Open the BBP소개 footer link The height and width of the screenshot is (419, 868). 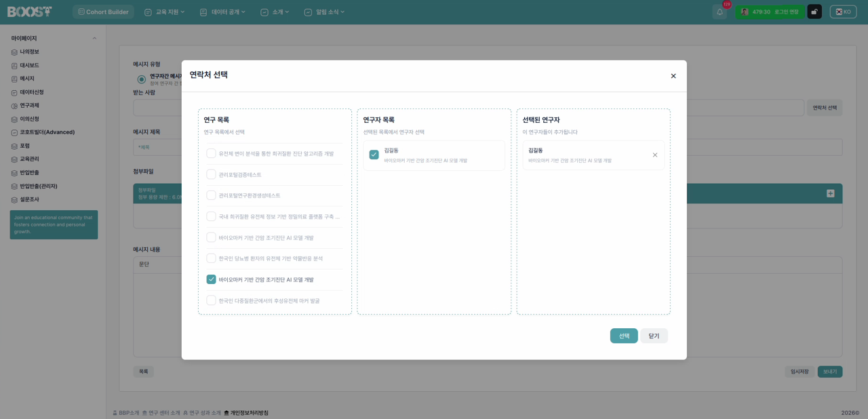point(126,412)
